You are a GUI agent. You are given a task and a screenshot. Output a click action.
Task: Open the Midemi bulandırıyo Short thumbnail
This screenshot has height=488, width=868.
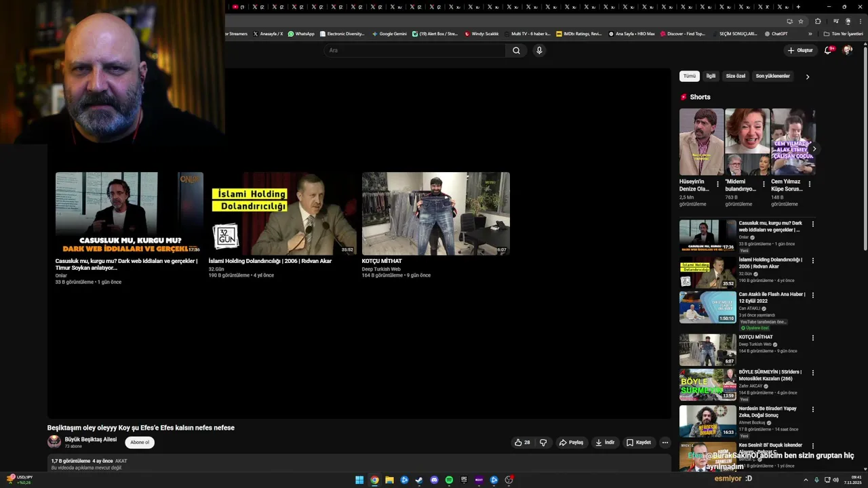point(747,142)
